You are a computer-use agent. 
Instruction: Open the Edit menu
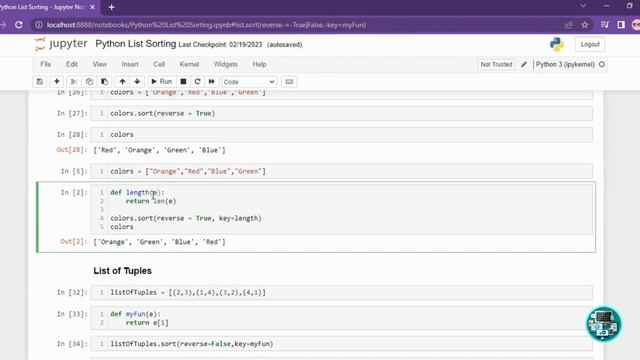click(72, 64)
